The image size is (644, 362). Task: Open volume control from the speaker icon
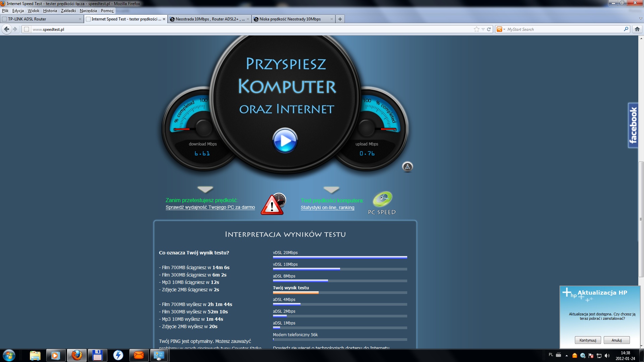[607, 356]
